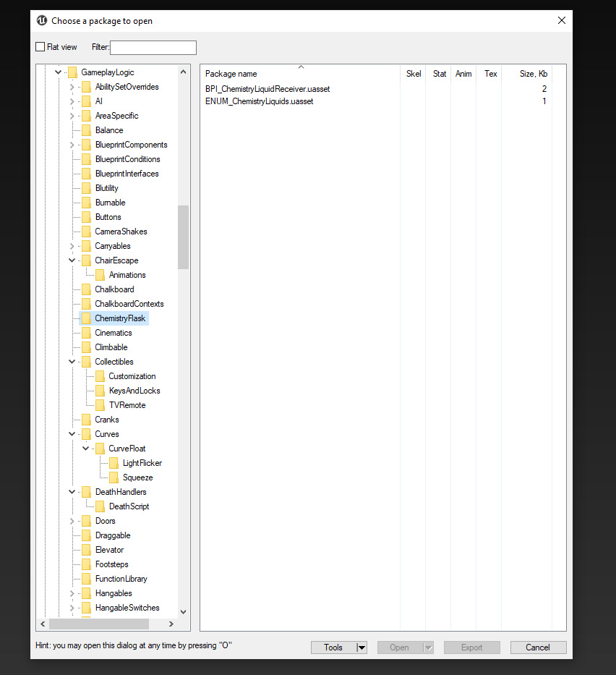The image size is (616, 675).
Task: Open the Open button dropdown arrow
Action: [429, 648]
